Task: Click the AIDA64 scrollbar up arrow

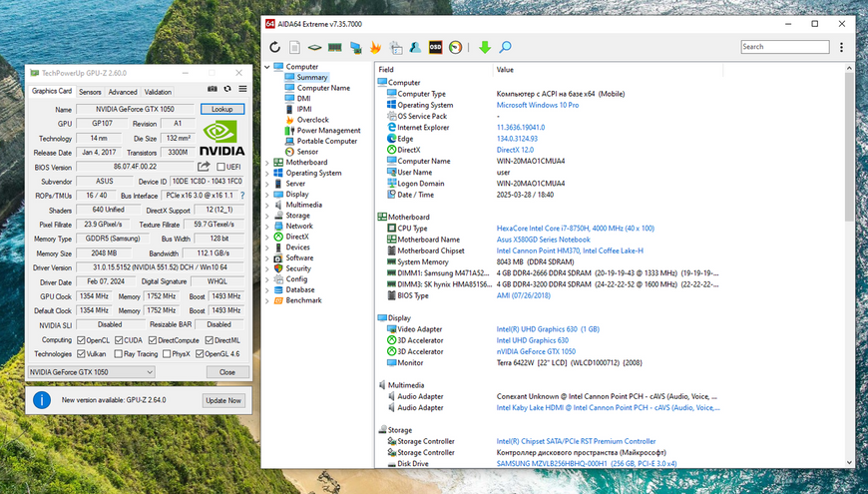Action: click(849, 68)
